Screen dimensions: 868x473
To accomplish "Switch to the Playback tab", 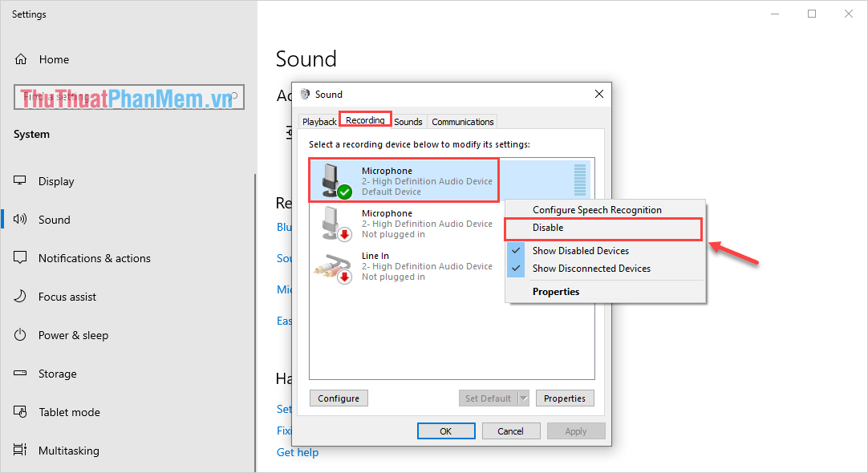I will (319, 121).
